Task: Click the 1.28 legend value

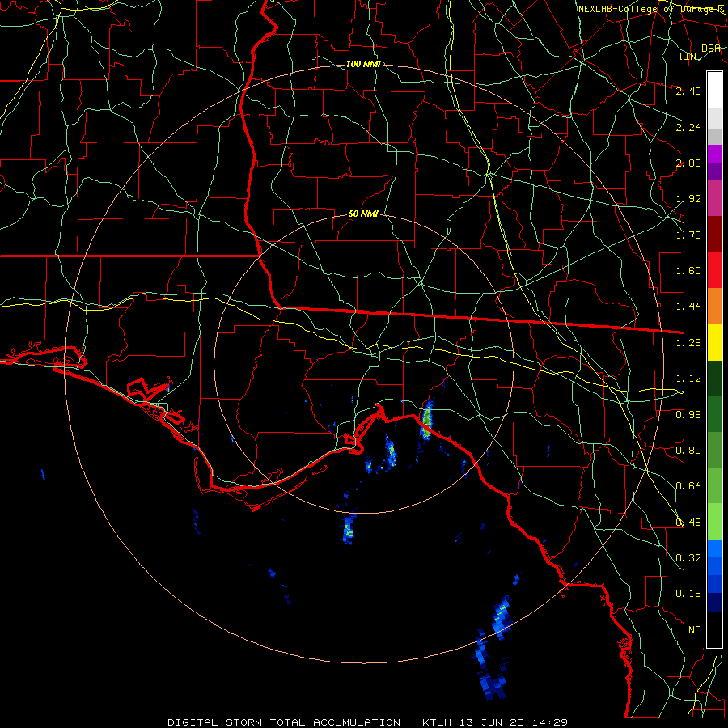Action: pos(688,343)
